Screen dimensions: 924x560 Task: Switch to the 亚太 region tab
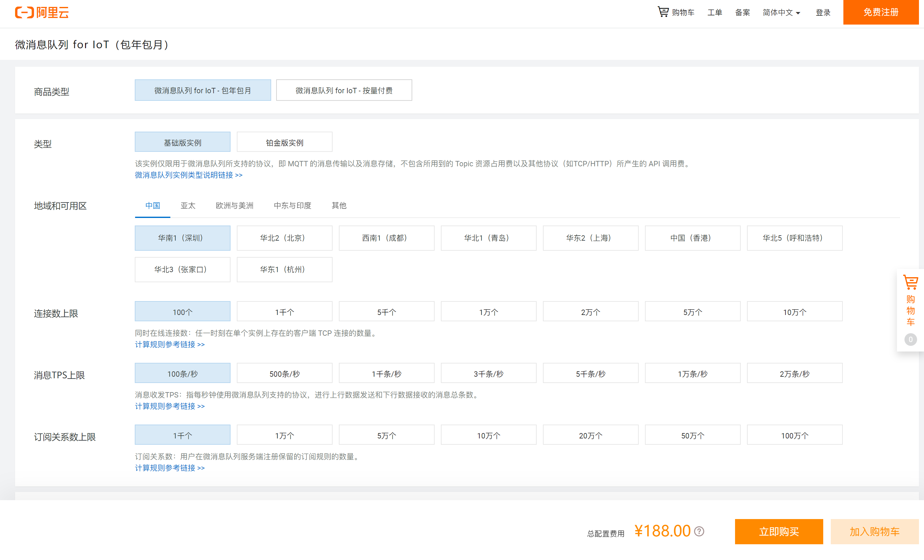tap(188, 206)
